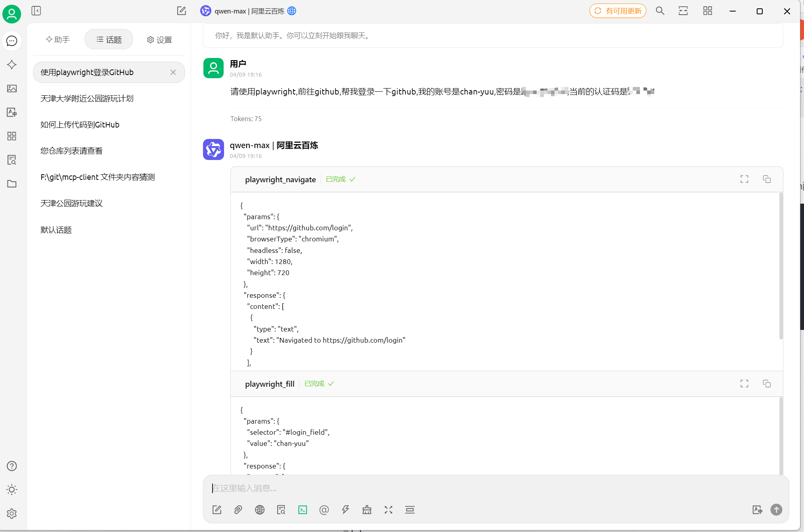
Task: Copy the playwright_fill result
Action: coord(767,384)
